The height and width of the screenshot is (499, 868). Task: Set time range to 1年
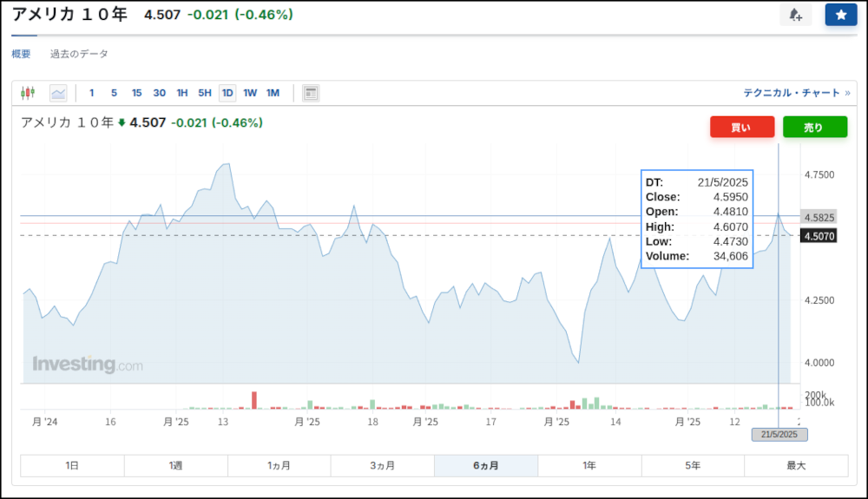tap(589, 466)
